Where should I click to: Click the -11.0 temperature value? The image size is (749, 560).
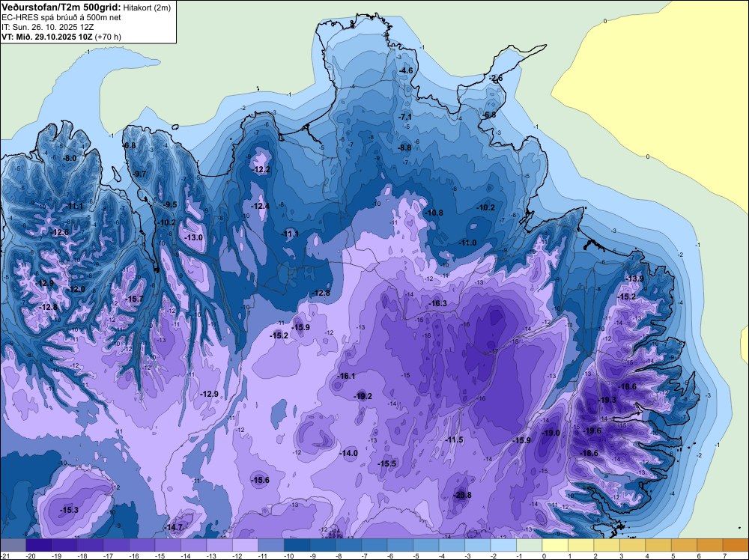(467, 243)
